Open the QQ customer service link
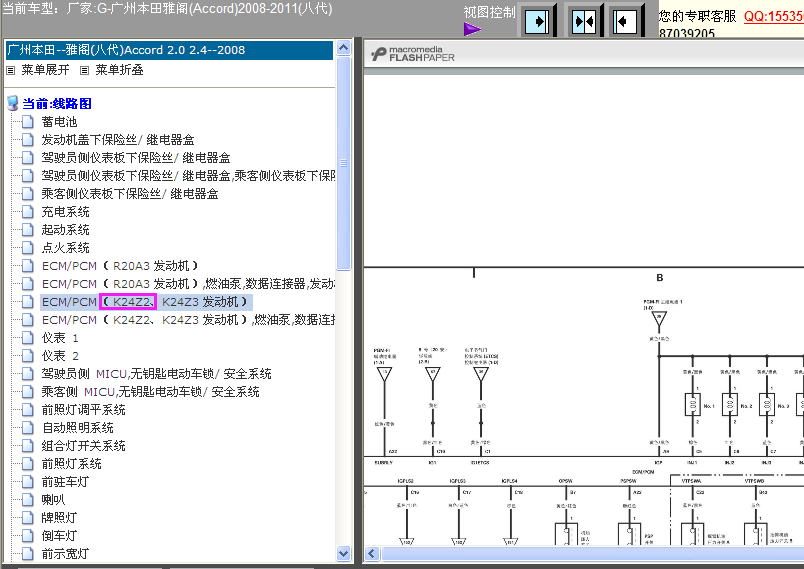This screenshot has height=569, width=804. (x=774, y=16)
